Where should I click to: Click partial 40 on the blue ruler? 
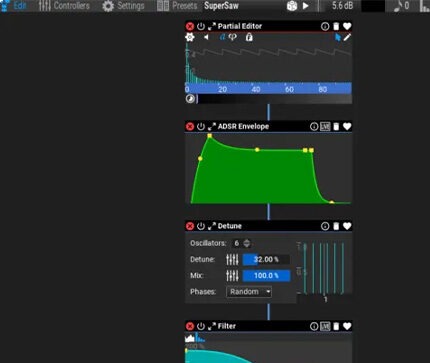pyautogui.click(x=256, y=89)
